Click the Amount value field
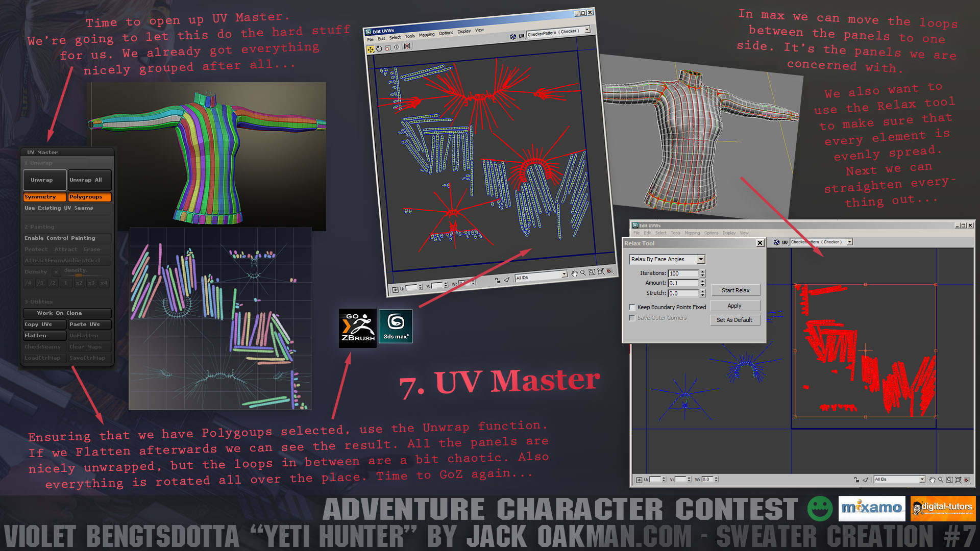 tap(683, 283)
